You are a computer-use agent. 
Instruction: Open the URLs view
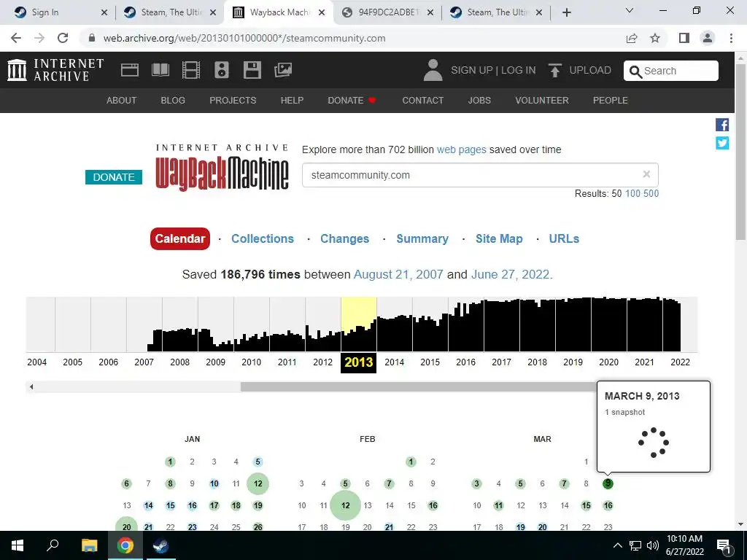pyautogui.click(x=564, y=238)
